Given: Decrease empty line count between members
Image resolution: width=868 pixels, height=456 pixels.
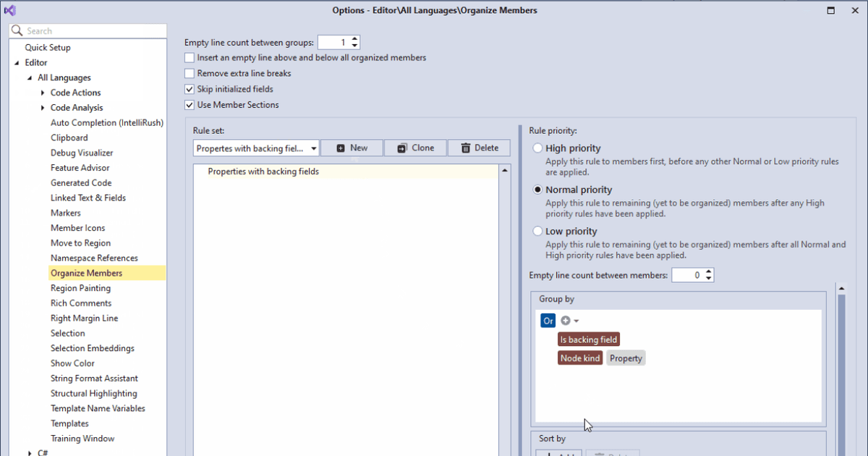Looking at the screenshot, I should click(x=709, y=279).
